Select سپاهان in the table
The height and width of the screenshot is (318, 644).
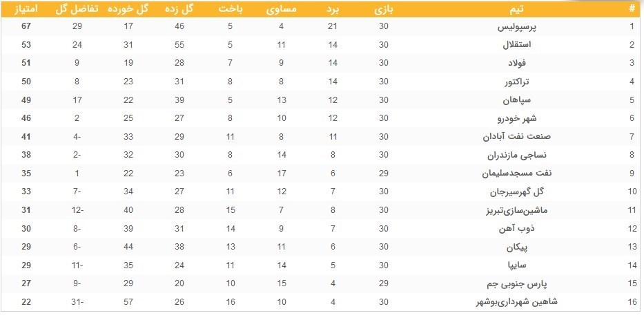[x=518, y=100]
